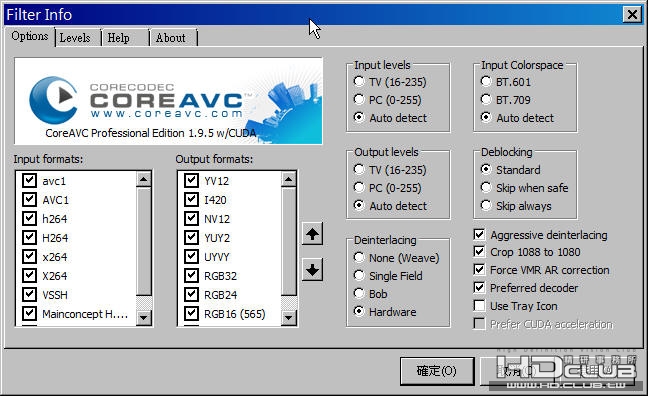
Task: Choose Skip when safe deblocking
Action: pyautogui.click(x=486, y=188)
